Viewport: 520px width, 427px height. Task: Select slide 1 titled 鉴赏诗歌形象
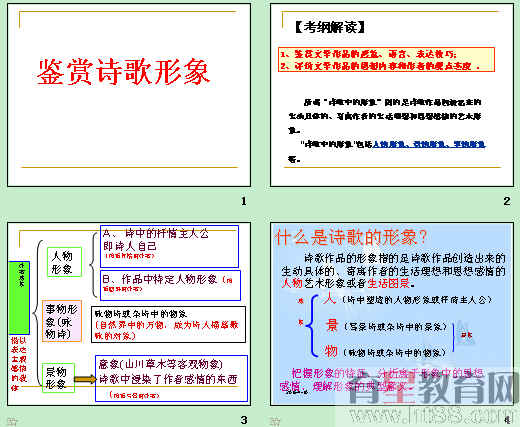pyautogui.click(x=129, y=95)
